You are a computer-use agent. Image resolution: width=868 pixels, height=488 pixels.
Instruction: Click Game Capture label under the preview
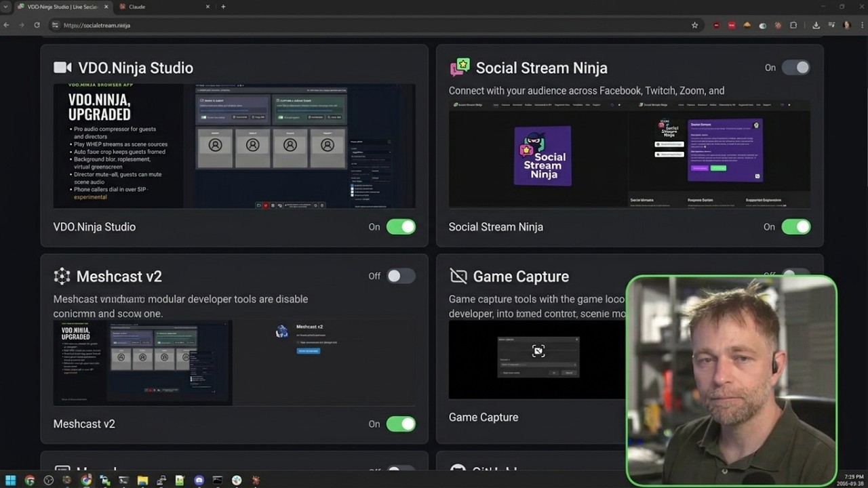tap(484, 418)
